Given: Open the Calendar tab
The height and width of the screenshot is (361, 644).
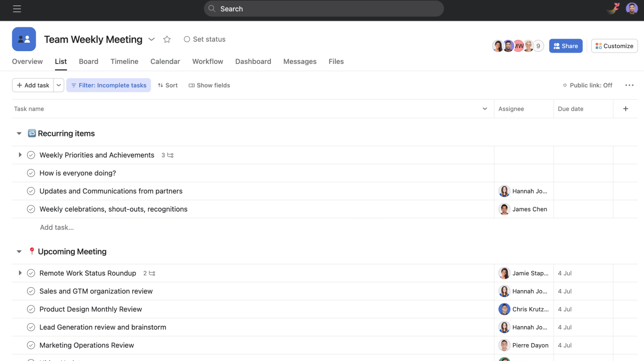Looking at the screenshot, I should [x=165, y=61].
